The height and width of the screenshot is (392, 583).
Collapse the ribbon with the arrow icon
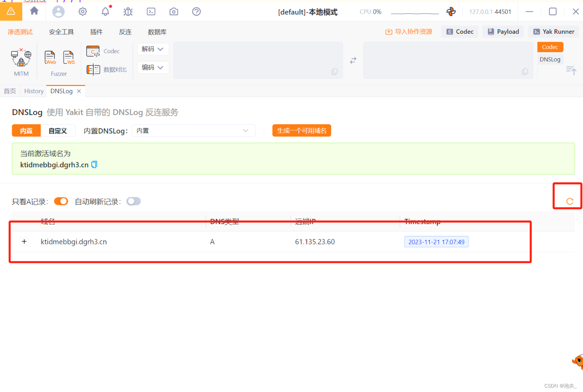(571, 71)
